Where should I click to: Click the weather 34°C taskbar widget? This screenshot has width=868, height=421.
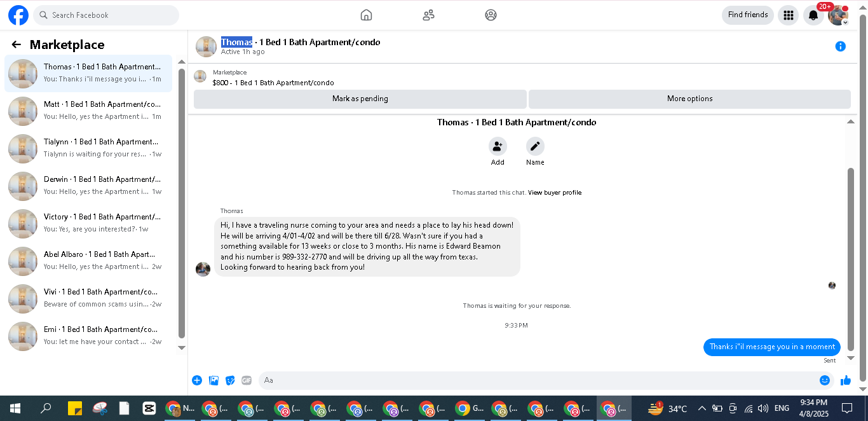[667, 408]
